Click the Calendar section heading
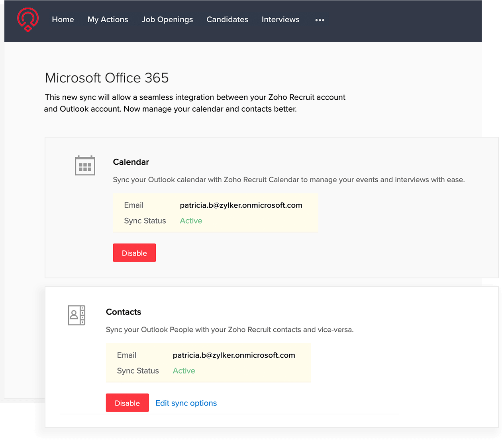Viewport: 504px width, 441px height. 131,162
